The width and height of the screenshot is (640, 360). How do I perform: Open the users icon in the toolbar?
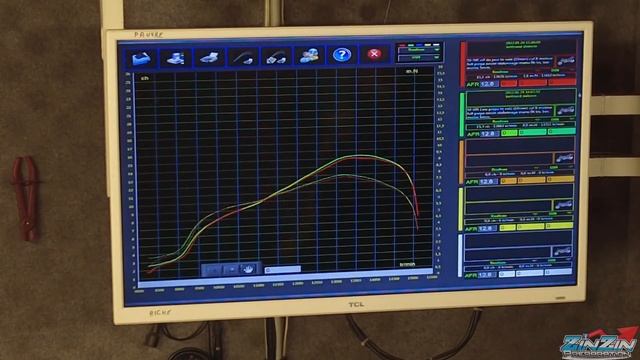[309, 56]
